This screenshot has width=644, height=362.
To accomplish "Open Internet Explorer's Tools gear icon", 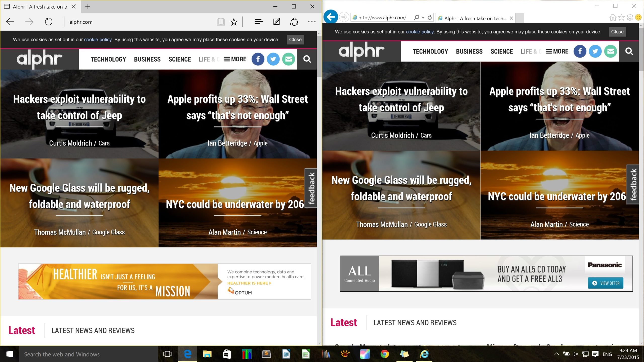I will tap(630, 17).
